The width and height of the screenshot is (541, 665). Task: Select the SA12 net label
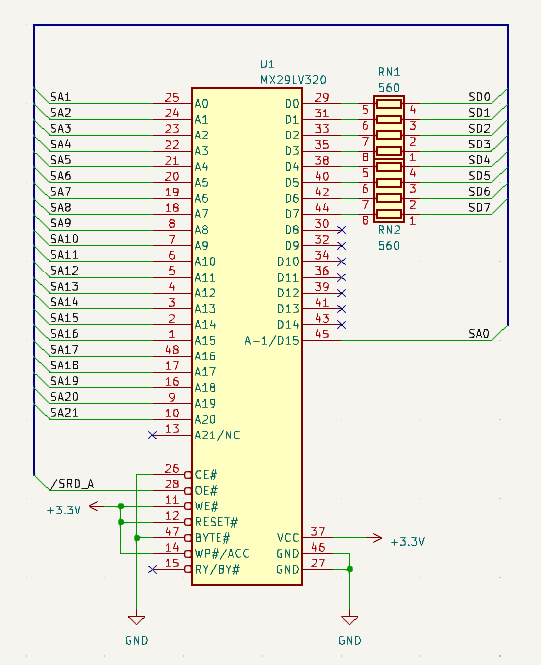[x=64, y=271]
